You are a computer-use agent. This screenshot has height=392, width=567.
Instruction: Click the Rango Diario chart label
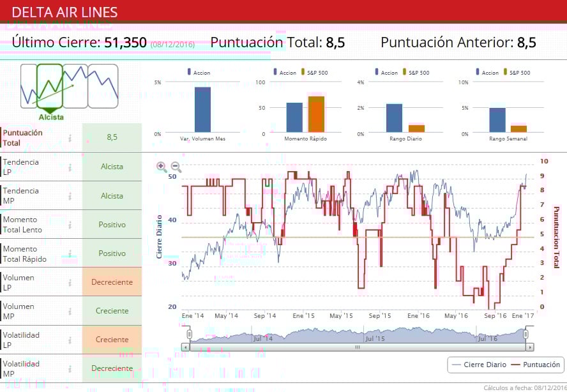point(405,139)
